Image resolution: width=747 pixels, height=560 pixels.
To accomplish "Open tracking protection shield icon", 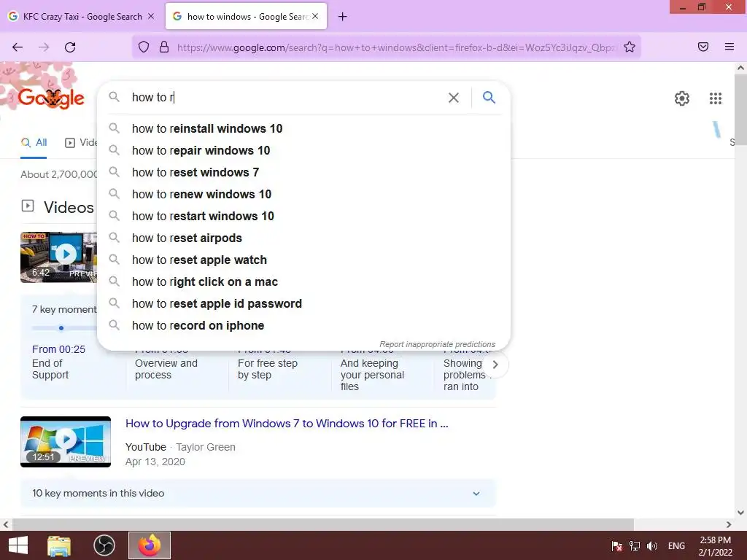I will pos(144,47).
